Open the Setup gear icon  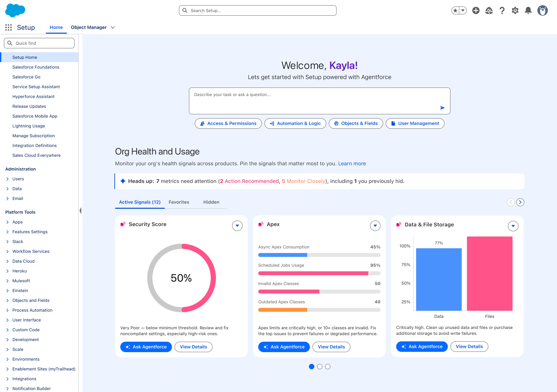pos(515,10)
